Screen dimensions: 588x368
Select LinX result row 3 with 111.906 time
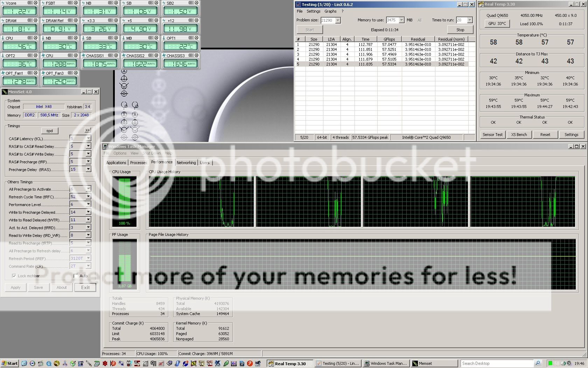(x=381, y=54)
